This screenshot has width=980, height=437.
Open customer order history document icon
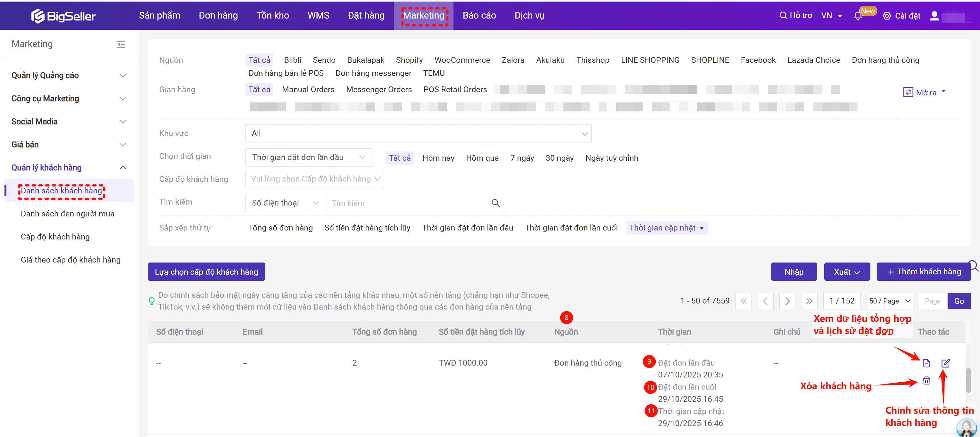tap(926, 363)
